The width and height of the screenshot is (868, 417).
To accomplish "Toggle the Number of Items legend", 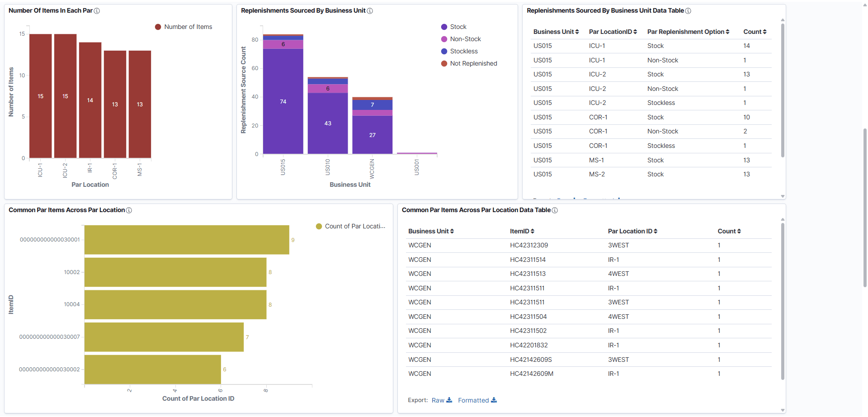I will pyautogui.click(x=184, y=27).
